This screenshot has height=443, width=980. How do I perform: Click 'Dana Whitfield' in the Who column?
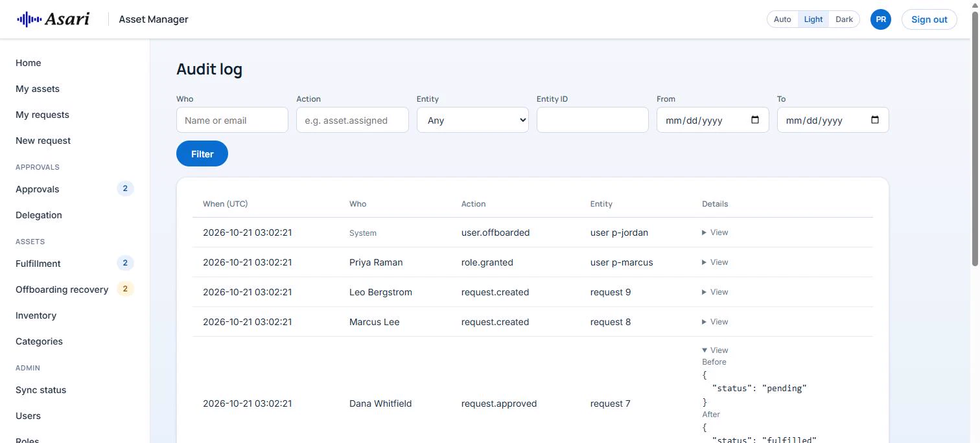point(380,403)
